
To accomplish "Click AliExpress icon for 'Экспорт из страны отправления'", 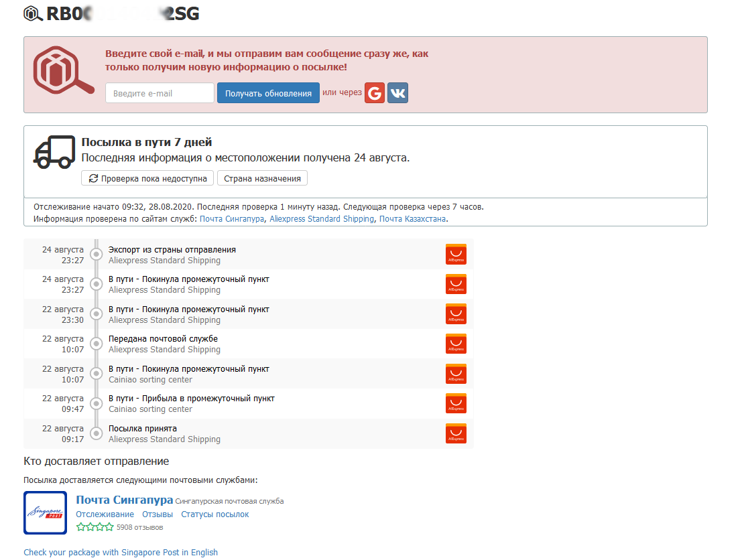I will point(456,255).
